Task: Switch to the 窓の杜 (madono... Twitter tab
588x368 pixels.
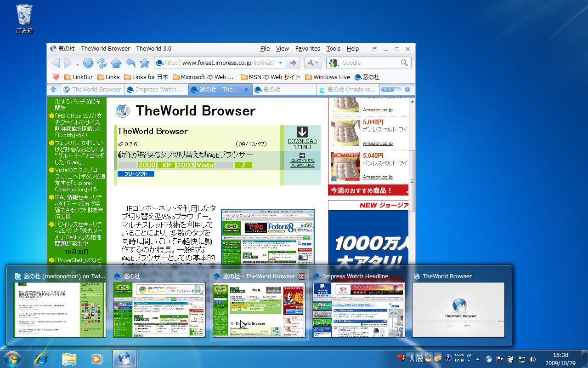Action: pos(348,90)
